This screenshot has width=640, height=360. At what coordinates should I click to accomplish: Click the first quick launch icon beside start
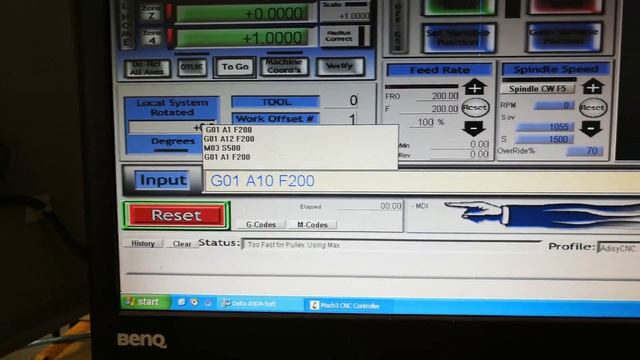click(x=181, y=302)
